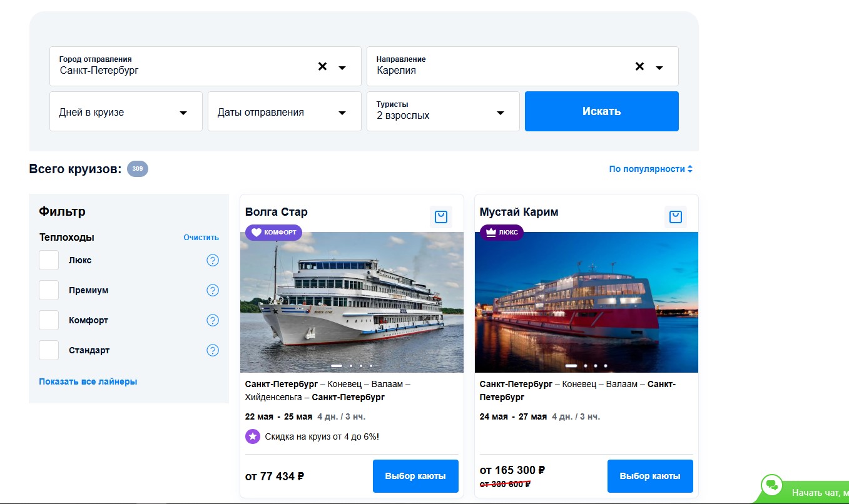Click cart icon on Волга Стар card
The height and width of the screenshot is (504, 849).
pyautogui.click(x=441, y=217)
